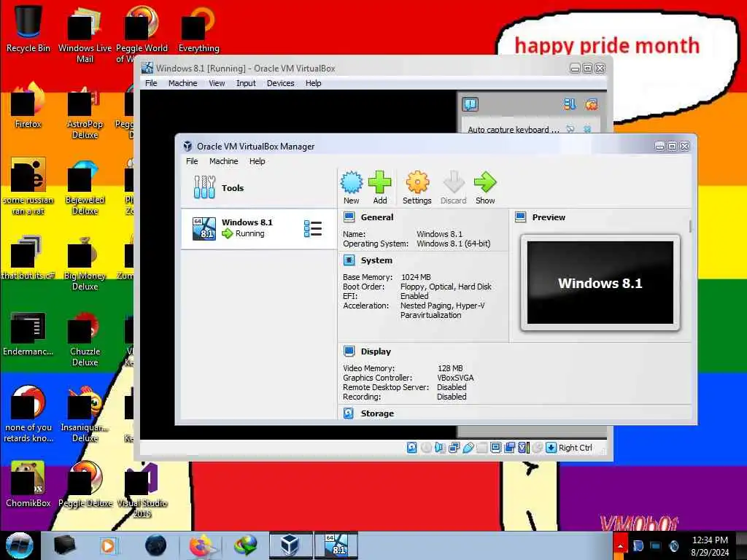Click the Storage section header link
This screenshot has width=747, height=560.
pos(377,413)
